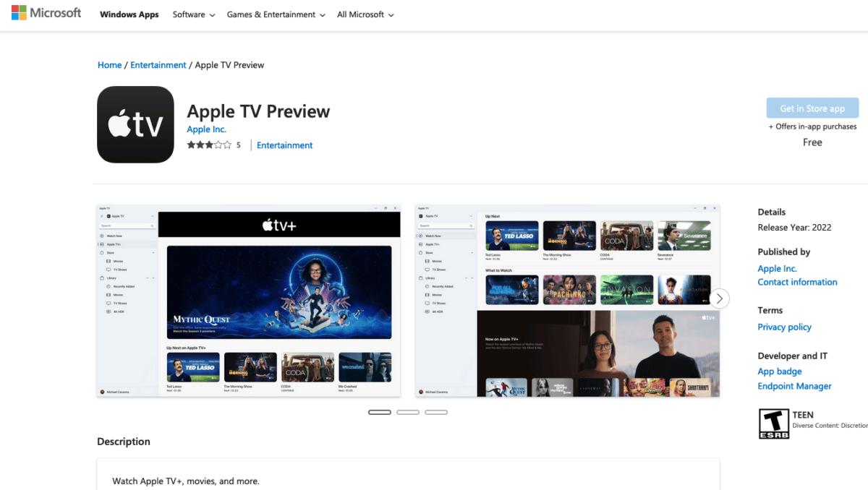Image resolution: width=868 pixels, height=490 pixels.
Task: Open the All Microsoft dropdown
Action: point(365,14)
